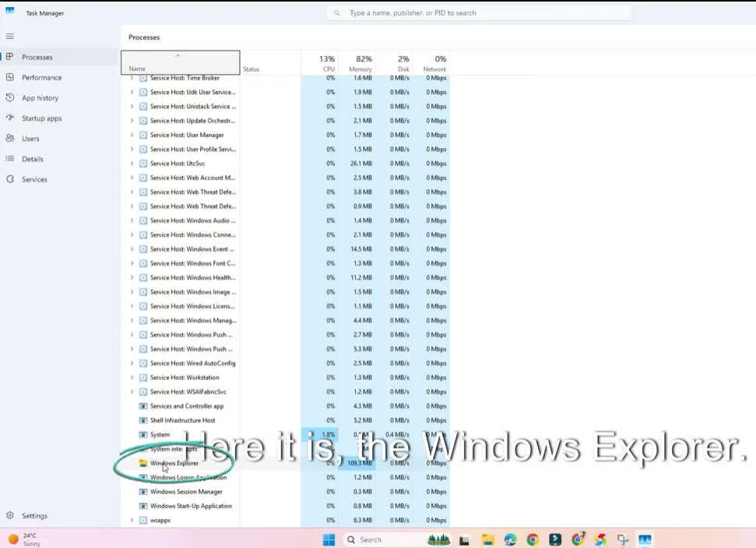Screen dimensions: 756x548
Task: Open the Details page
Action: click(59, 159)
